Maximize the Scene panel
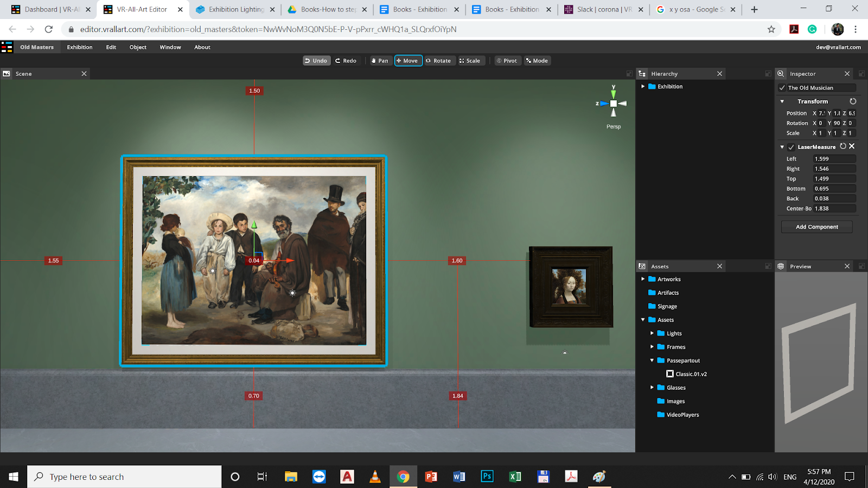868x488 pixels. [x=629, y=74]
